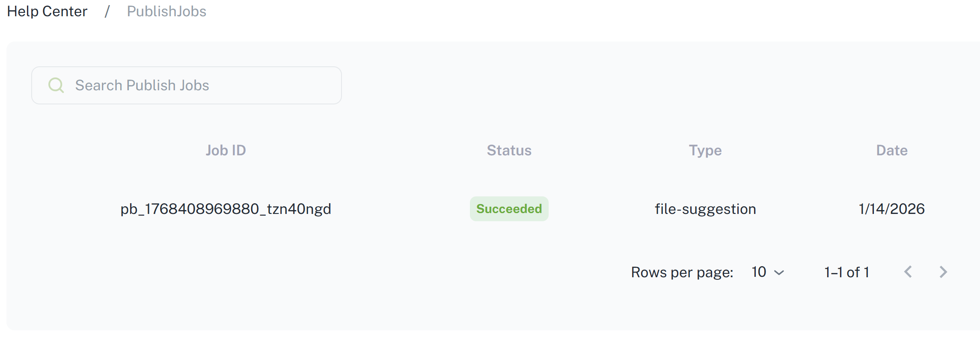Click the 1–1 of 1 pagination text
980x347 pixels.
pyautogui.click(x=846, y=272)
